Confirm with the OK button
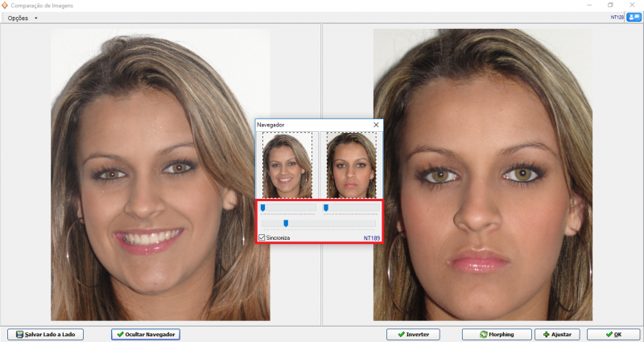Viewport: 644px width, 342px height. pos(613,334)
